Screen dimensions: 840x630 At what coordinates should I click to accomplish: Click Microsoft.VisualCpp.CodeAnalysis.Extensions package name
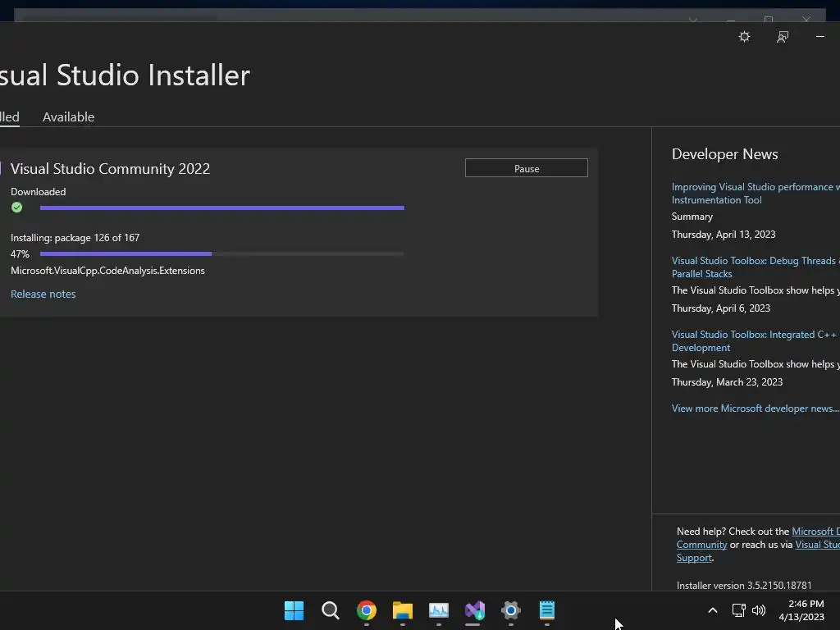pyautogui.click(x=107, y=271)
